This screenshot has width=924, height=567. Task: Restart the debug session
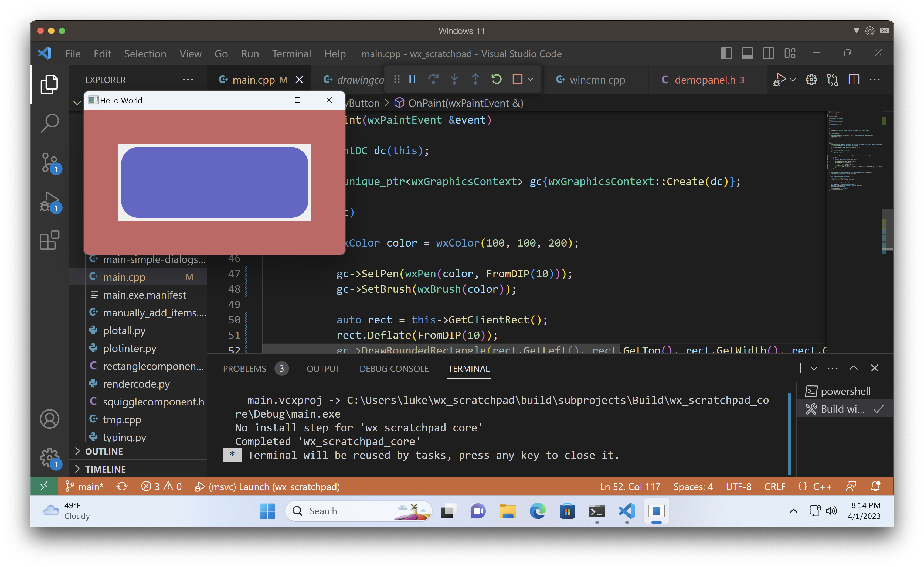[496, 79]
